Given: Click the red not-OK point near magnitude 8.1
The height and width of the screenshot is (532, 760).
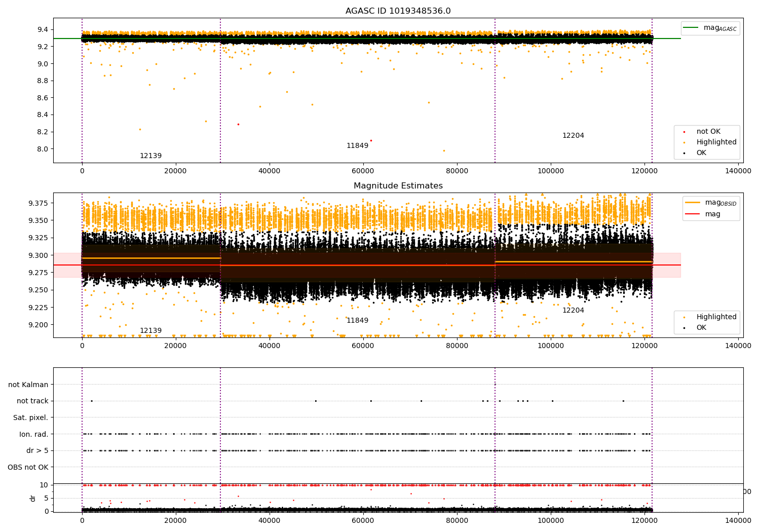Looking at the screenshot, I should coord(371,140).
